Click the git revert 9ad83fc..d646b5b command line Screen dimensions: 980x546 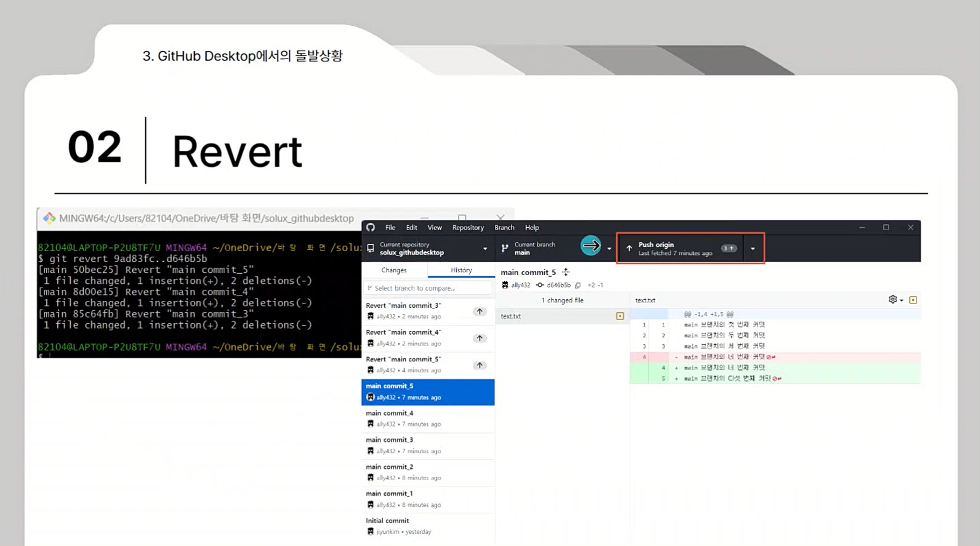(x=122, y=259)
